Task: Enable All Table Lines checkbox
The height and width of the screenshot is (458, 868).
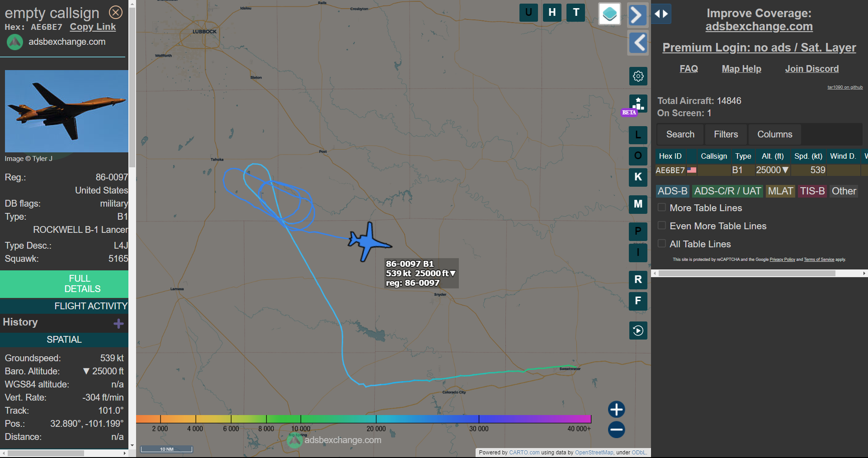Action: click(x=662, y=244)
